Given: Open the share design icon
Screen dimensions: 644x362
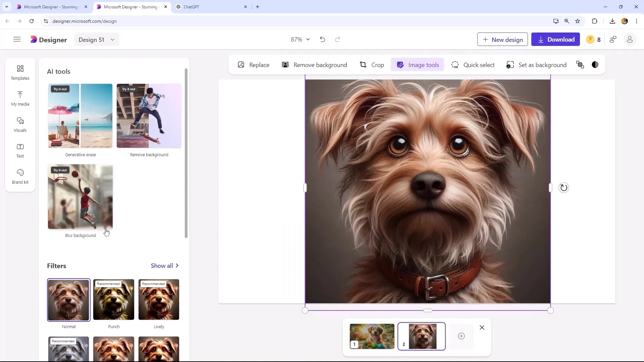Looking at the screenshot, I should [613, 40].
